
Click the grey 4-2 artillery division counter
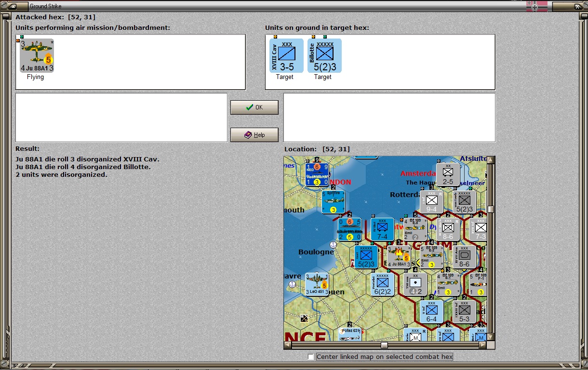(x=415, y=284)
